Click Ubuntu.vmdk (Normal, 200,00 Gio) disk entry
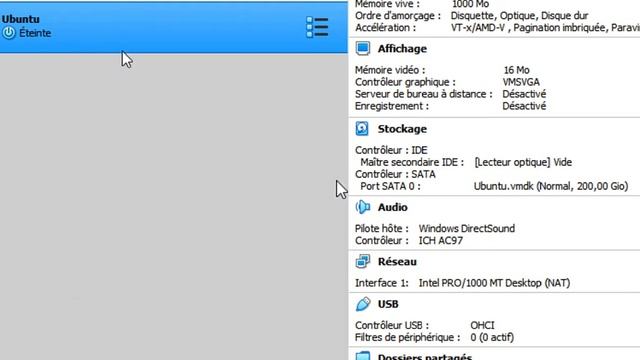This screenshot has width=640, height=360. 551,186
